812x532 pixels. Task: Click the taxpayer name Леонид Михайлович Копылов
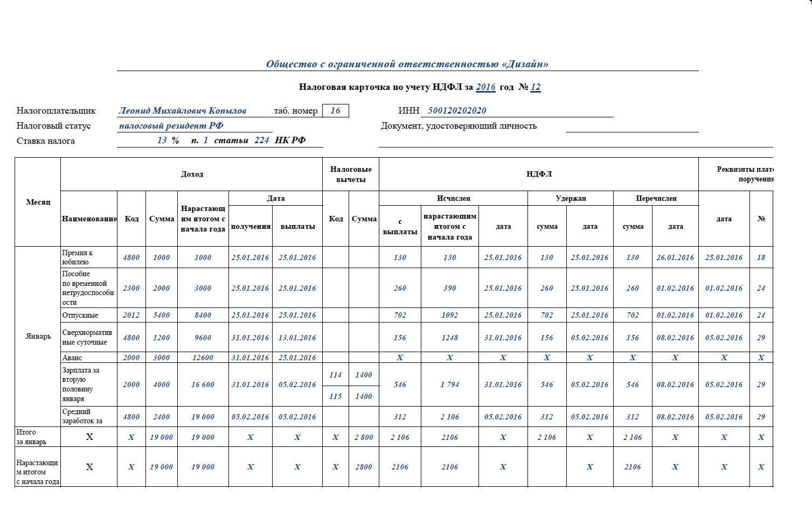(x=183, y=110)
